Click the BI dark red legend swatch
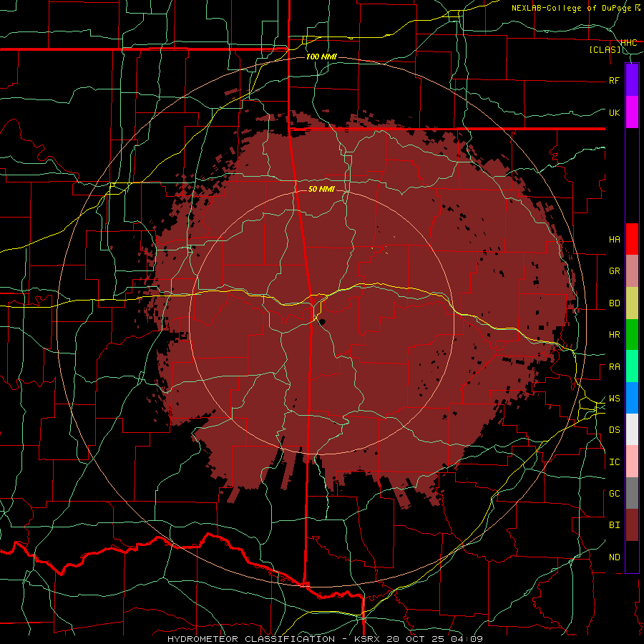644x644 pixels. [632, 525]
